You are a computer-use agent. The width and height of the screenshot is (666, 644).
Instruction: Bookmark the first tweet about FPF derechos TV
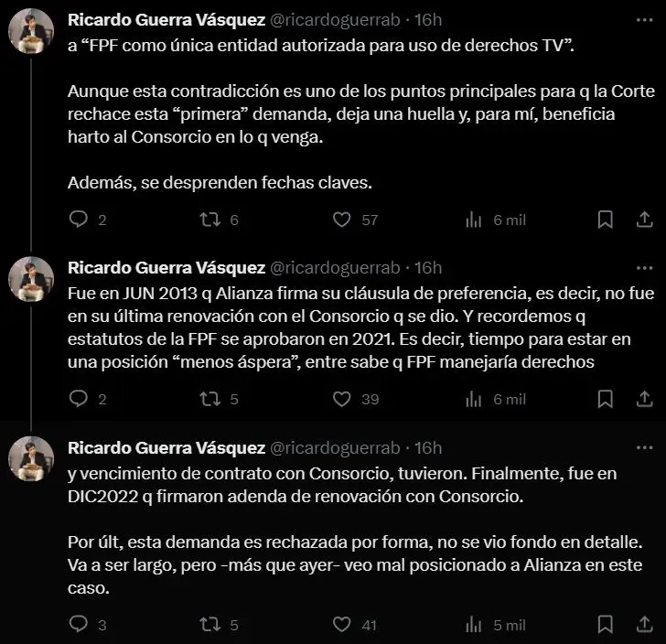pyautogui.click(x=605, y=220)
